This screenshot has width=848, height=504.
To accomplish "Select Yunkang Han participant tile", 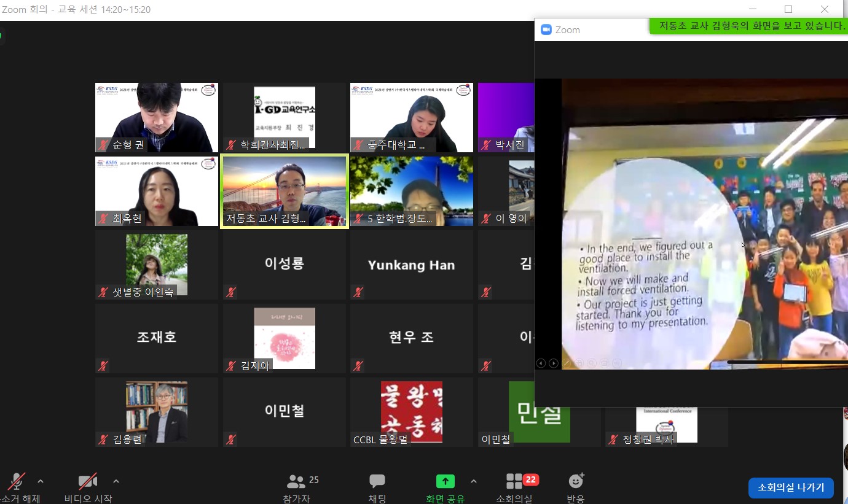I will click(411, 265).
